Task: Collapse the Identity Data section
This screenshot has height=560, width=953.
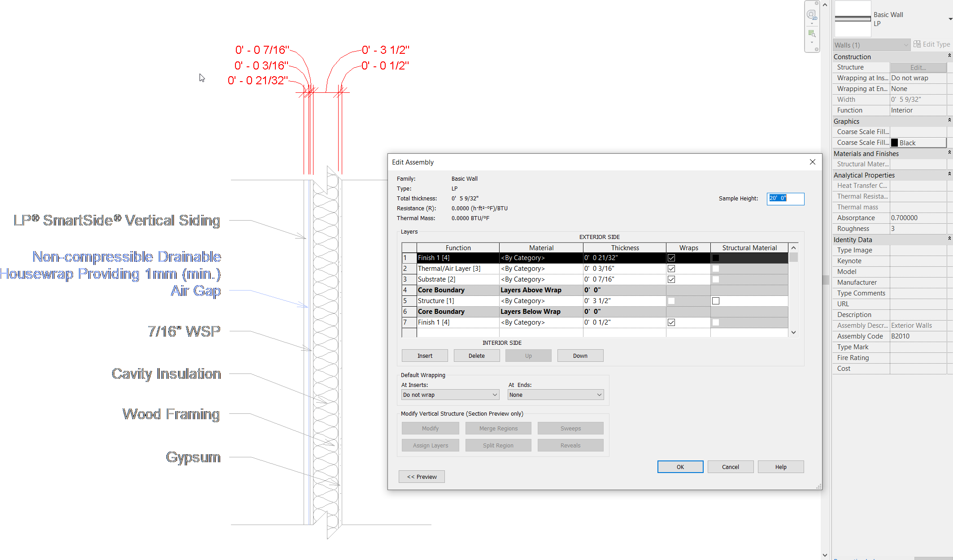Action: [x=949, y=239]
